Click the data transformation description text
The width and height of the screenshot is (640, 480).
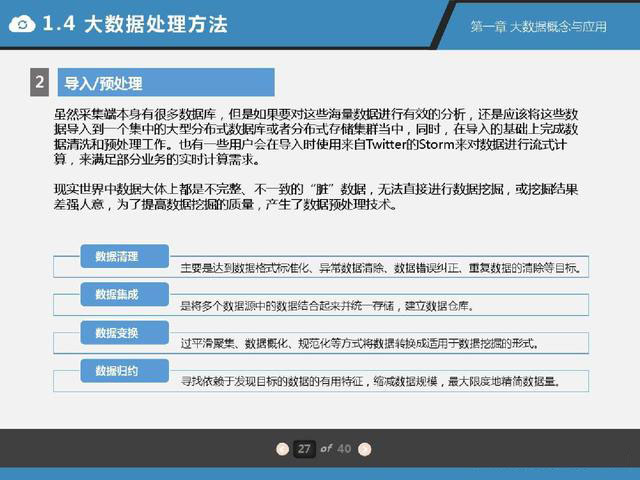[x=360, y=344]
